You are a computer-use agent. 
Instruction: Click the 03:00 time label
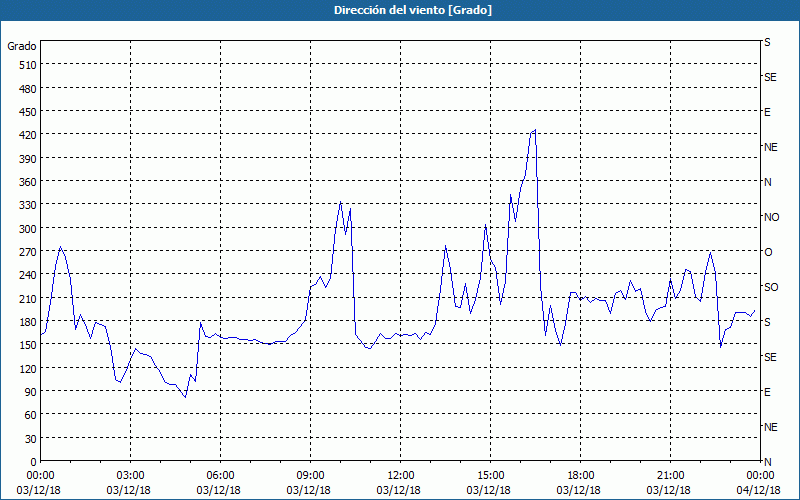coord(131,476)
